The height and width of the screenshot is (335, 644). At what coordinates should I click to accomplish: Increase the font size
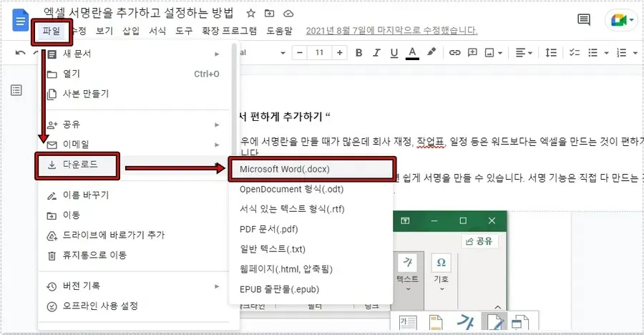[339, 53]
